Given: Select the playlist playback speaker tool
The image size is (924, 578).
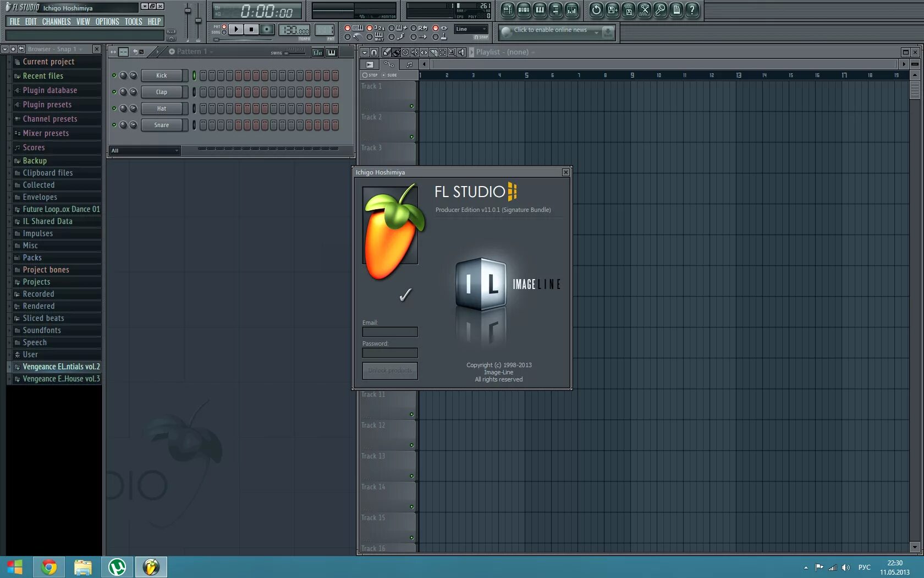Looking at the screenshot, I should coord(461,52).
